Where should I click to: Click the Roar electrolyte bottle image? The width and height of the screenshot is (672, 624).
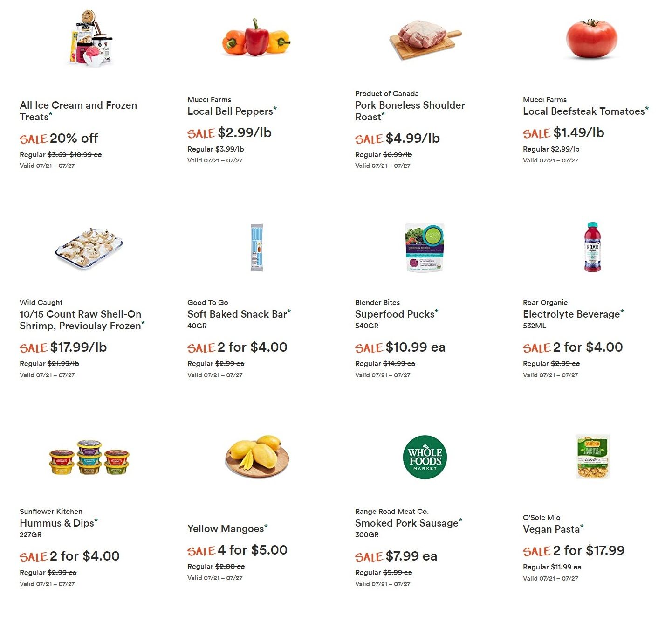(592, 247)
